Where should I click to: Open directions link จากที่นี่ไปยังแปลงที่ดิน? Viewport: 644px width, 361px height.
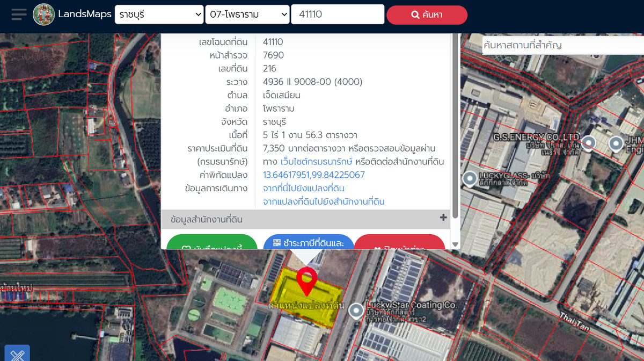(303, 189)
